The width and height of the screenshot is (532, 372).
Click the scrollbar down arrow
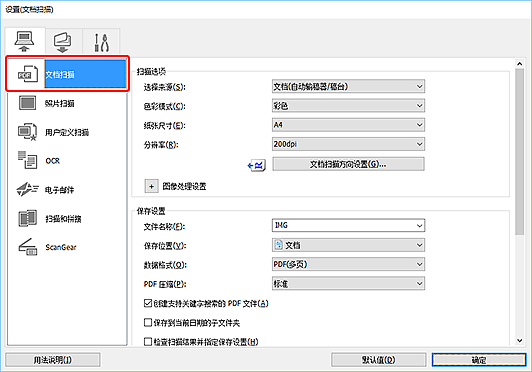pos(519,340)
